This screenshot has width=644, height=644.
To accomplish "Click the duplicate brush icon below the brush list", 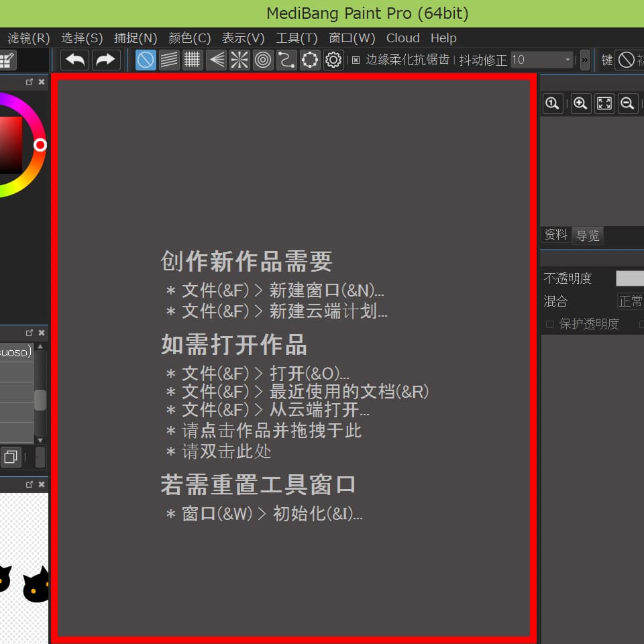I will tap(11, 457).
